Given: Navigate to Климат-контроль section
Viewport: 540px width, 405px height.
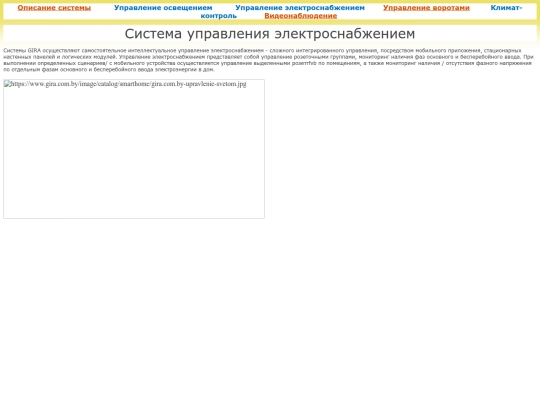Looking at the screenshot, I should click(506, 8).
